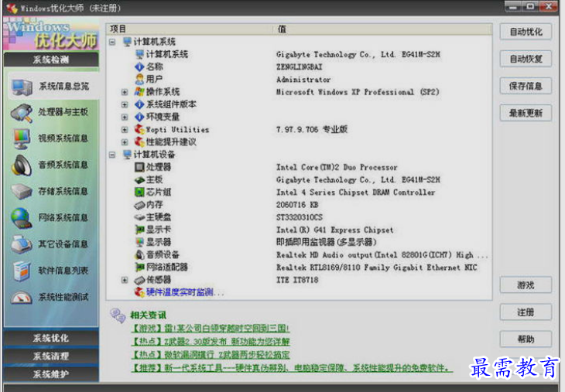This screenshot has height=392, width=565.
Task: Click the 相关资讯 chat bubble icon
Action: [x=118, y=315]
